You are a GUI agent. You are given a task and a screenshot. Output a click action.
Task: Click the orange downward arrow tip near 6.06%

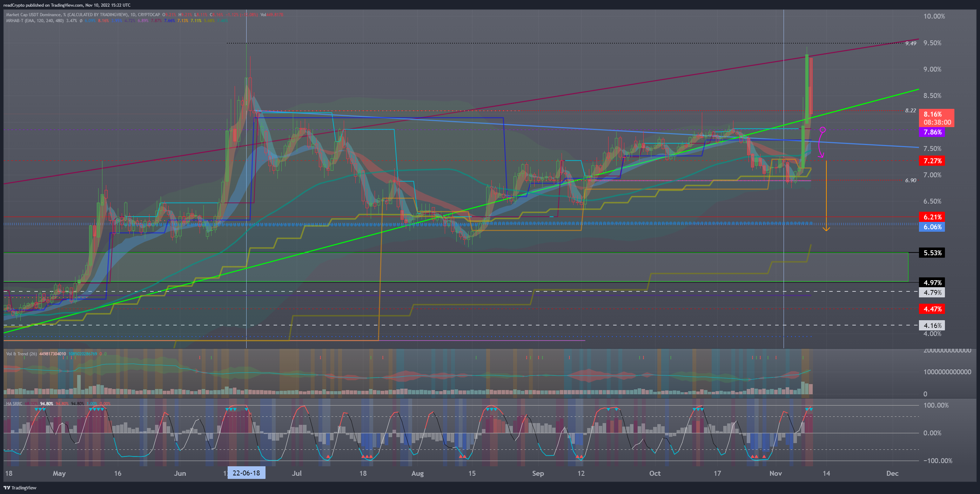pyautogui.click(x=826, y=229)
